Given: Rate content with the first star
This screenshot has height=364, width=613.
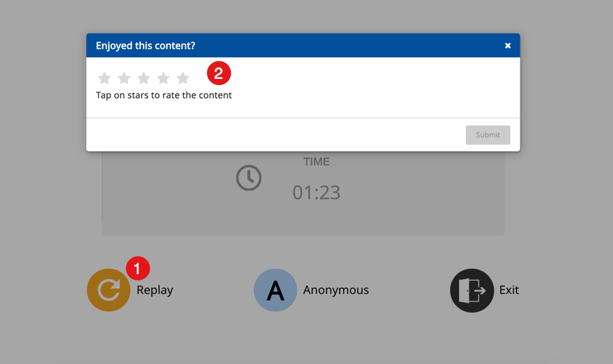Looking at the screenshot, I should click(x=104, y=78).
